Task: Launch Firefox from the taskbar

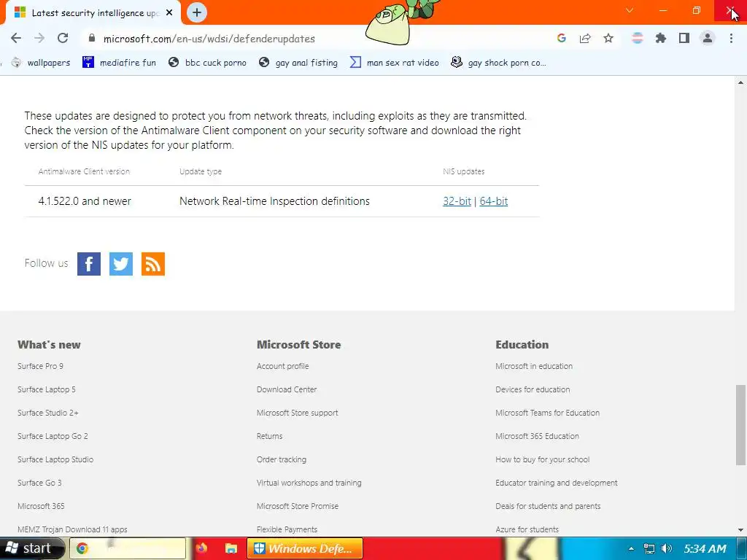Action: click(201, 548)
